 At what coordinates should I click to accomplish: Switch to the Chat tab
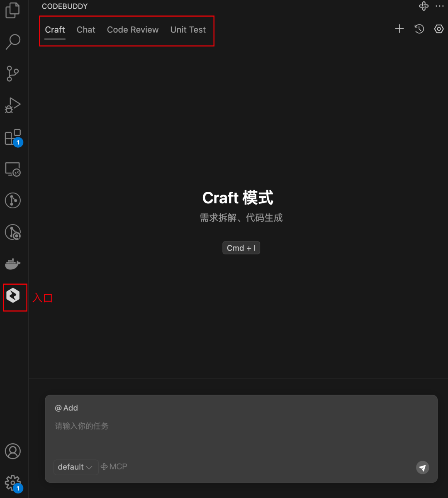click(86, 30)
